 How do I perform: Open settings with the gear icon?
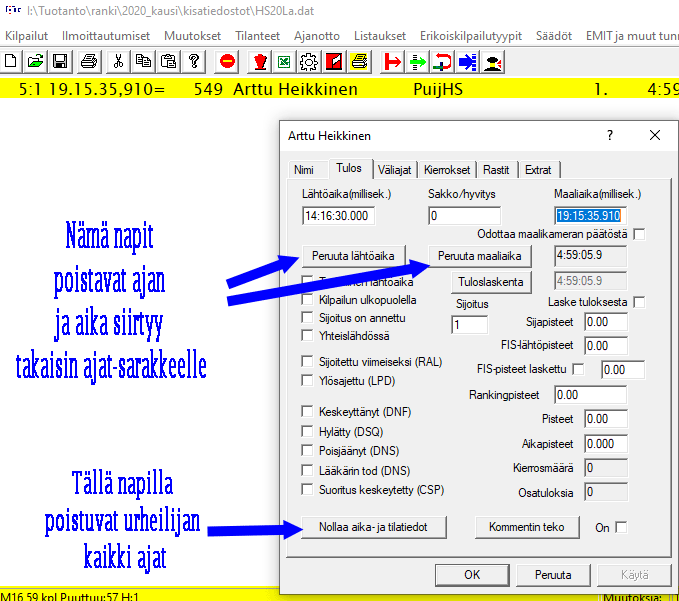pos(309,62)
